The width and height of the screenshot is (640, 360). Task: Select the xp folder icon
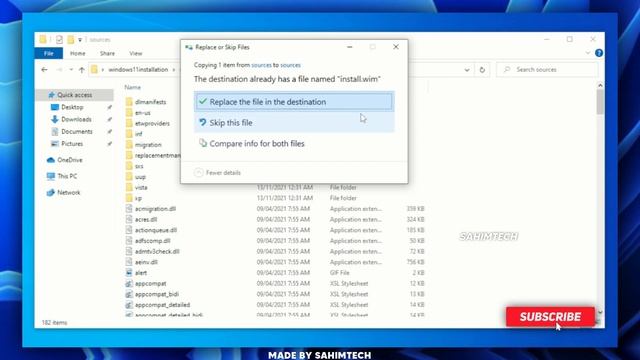point(129,198)
